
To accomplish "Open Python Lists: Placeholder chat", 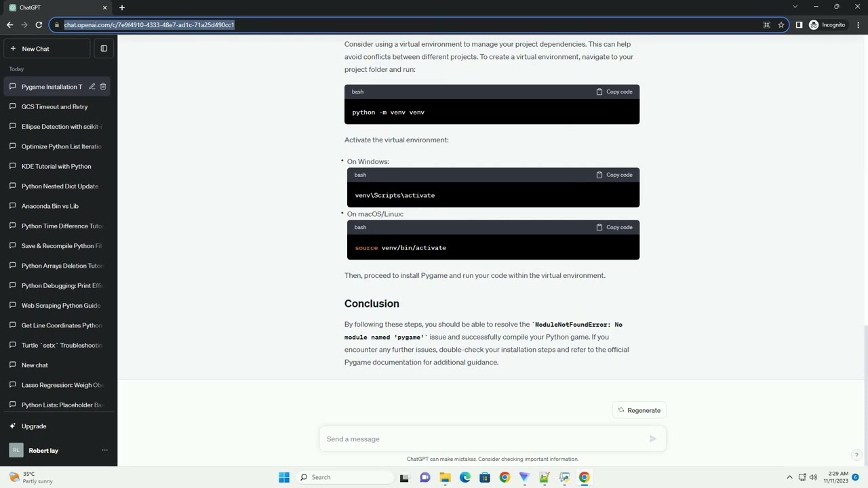I will [58, 405].
